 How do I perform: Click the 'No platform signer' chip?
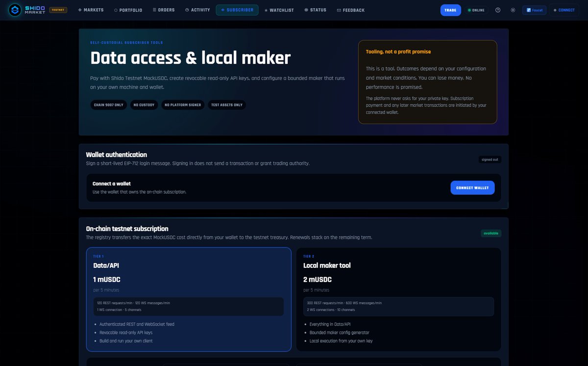coord(183,105)
